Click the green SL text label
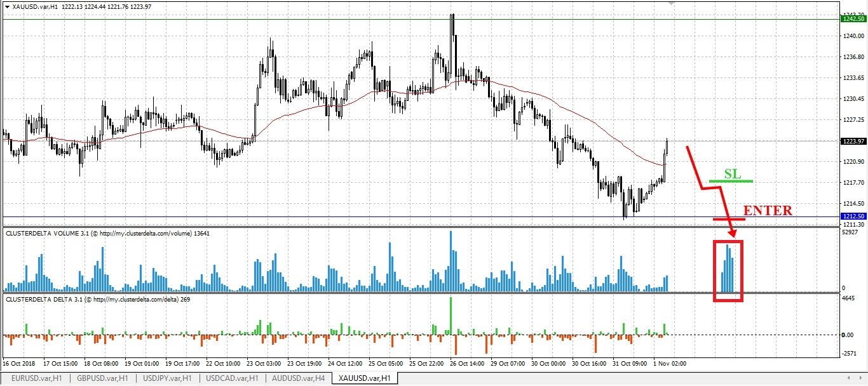This screenshot has height=386, width=868. point(733,174)
